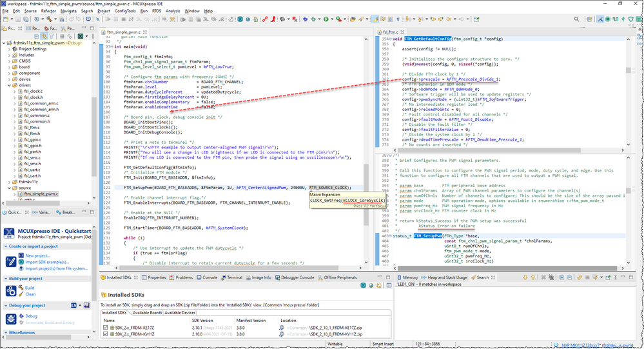Open fsl_ftm.c in the project tree
644x349 pixels.
click(30, 128)
